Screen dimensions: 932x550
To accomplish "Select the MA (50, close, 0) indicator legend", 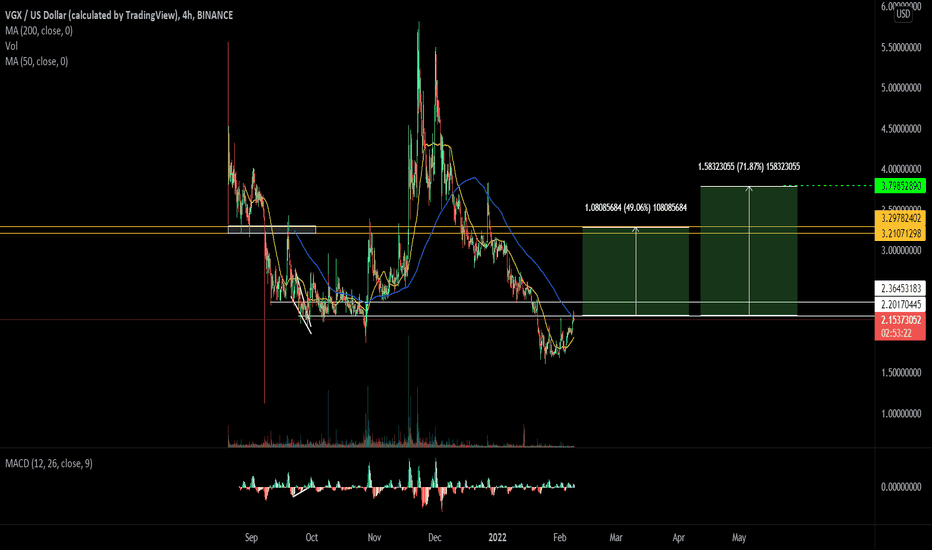I will (36, 61).
